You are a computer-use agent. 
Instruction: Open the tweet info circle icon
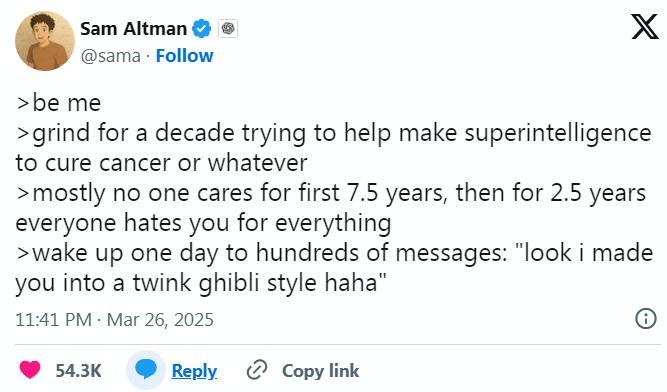pos(646,318)
